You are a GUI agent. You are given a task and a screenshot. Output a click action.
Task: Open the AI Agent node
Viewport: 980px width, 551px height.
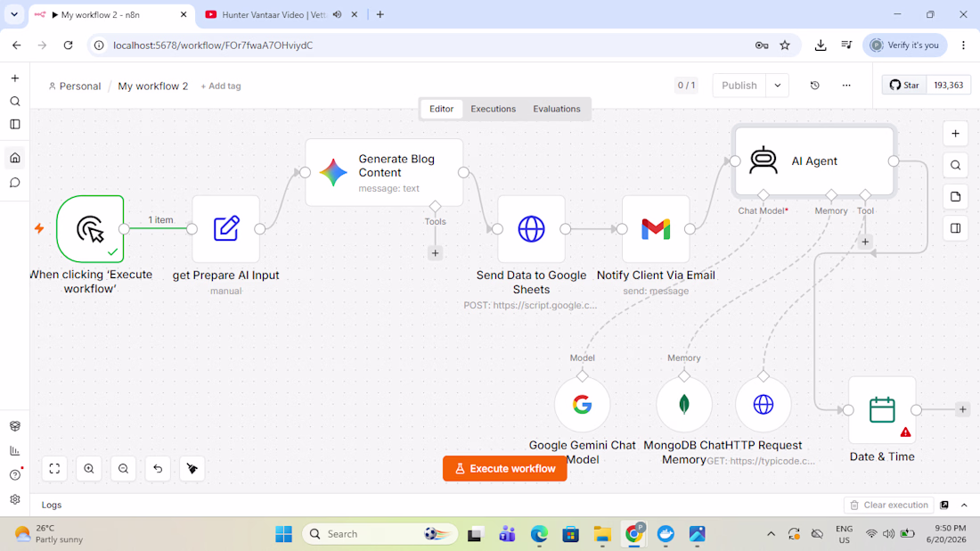pos(814,161)
